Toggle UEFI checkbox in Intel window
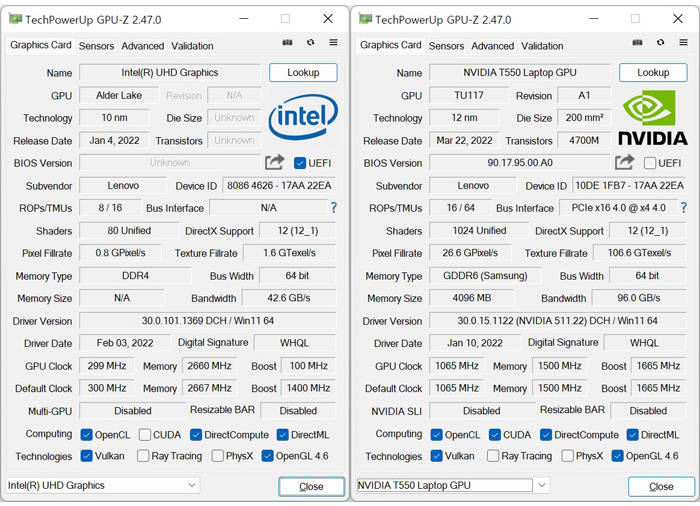The height and width of the screenshot is (506, 700). (x=300, y=163)
